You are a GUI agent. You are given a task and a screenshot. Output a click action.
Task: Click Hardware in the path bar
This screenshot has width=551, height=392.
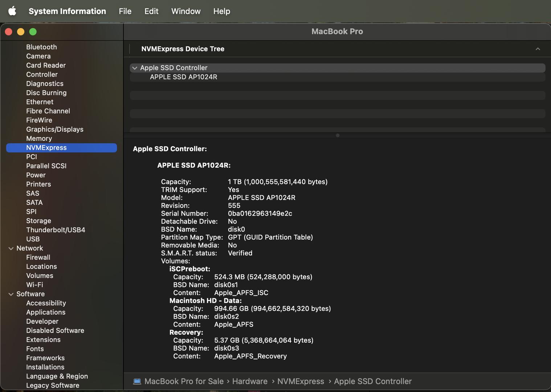(x=250, y=381)
